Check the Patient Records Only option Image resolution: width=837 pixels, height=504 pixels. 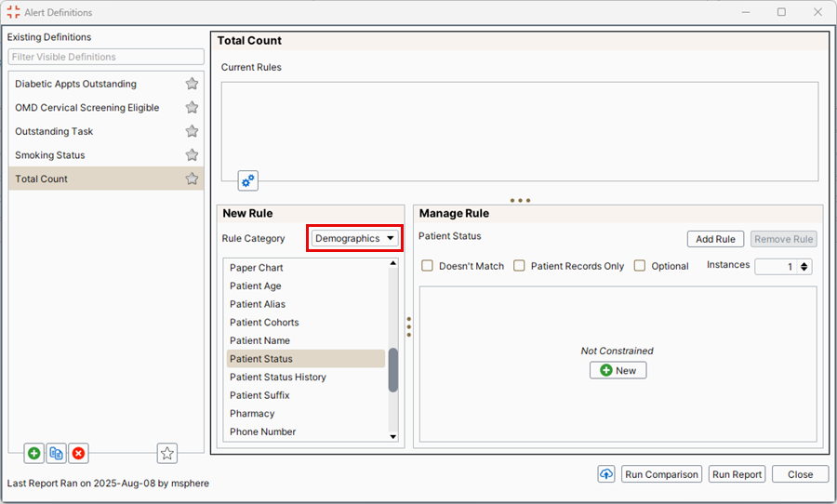pyautogui.click(x=520, y=266)
